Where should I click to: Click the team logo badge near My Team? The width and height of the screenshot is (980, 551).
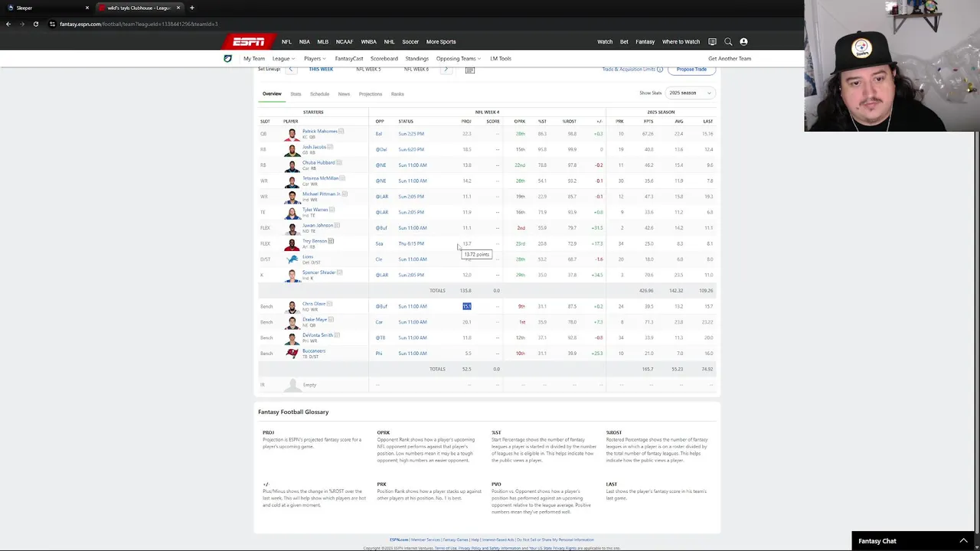click(227, 58)
